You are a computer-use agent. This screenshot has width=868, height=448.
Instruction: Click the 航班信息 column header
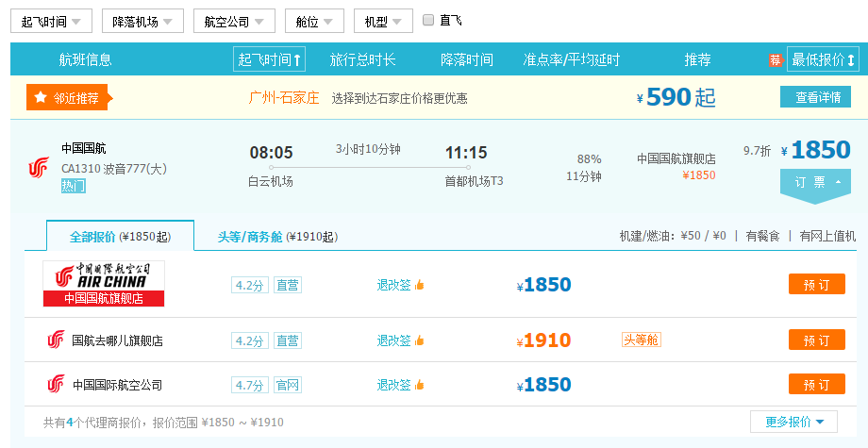click(x=85, y=59)
